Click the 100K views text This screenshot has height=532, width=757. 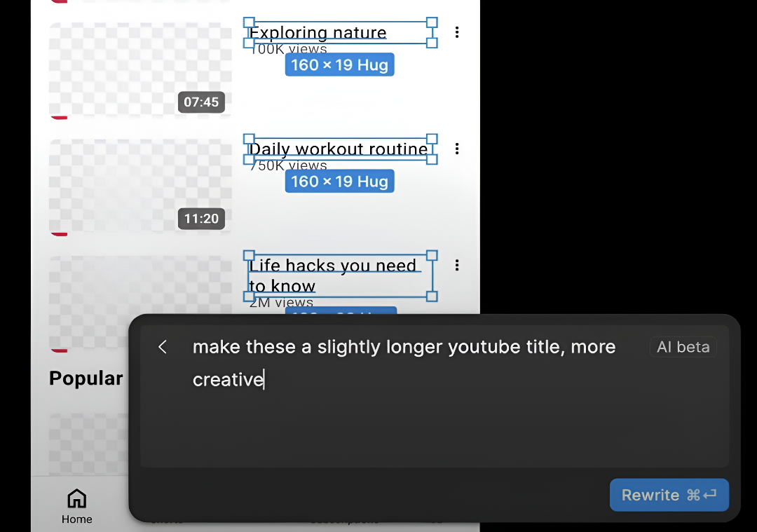[289, 49]
